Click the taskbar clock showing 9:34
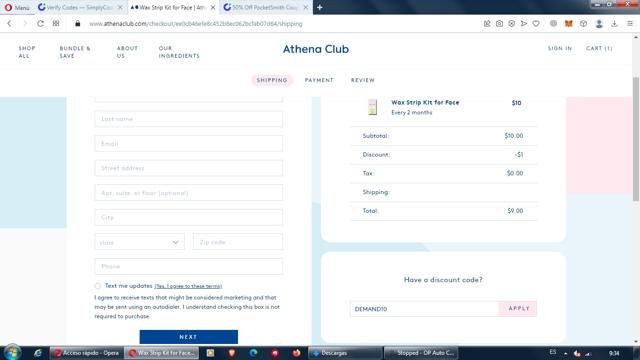The width and height of the screenshot is (640, 360). pyautogui.click(x=614, y=353)
